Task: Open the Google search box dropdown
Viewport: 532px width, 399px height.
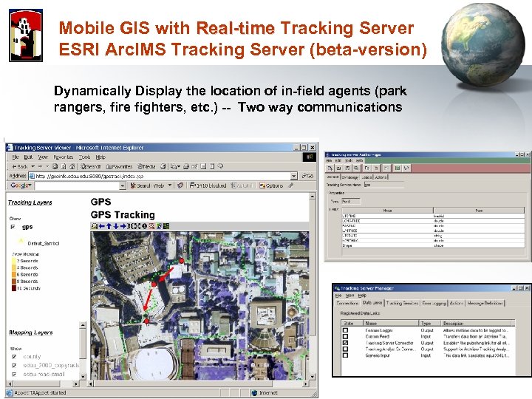Action: (123, 185)
